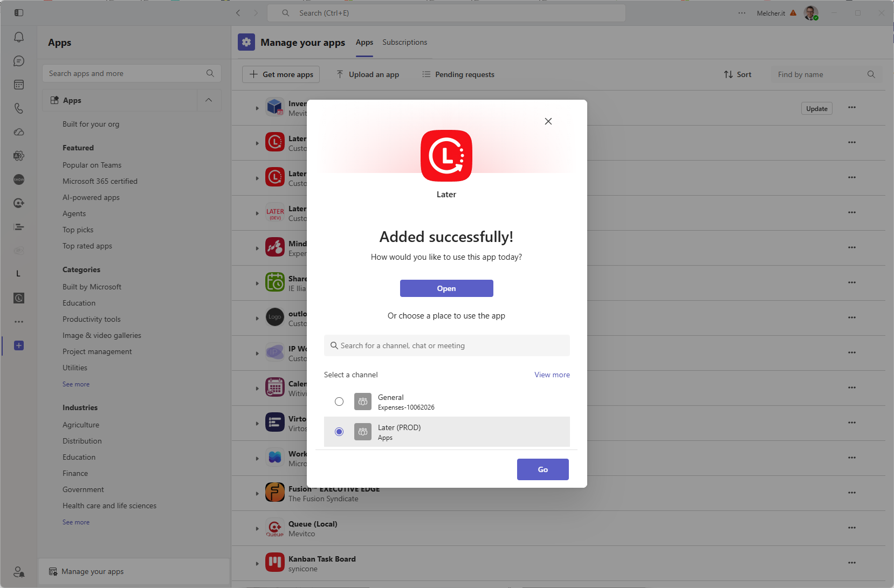Click the orange warning triangle beside Melcher.it
The height and width of the screenshot is (588, 894).
click(x=793, y=13)
